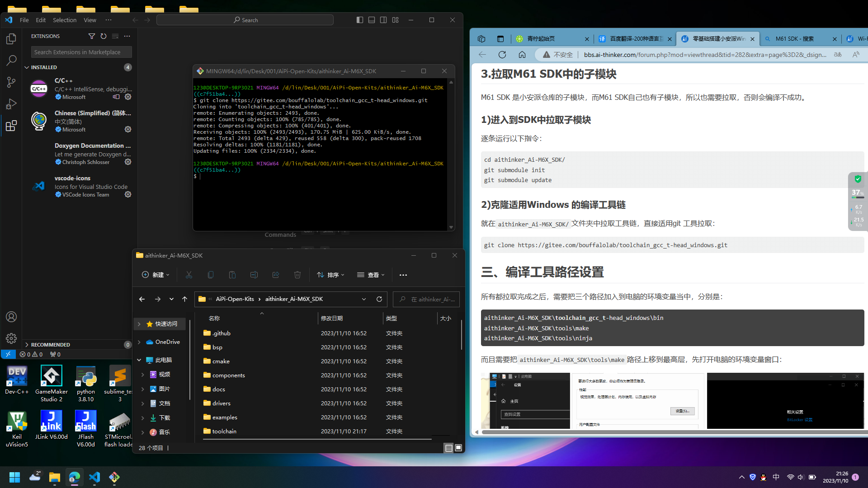
Task: Filter extensions with funnel icon
Action: point(92,36)
